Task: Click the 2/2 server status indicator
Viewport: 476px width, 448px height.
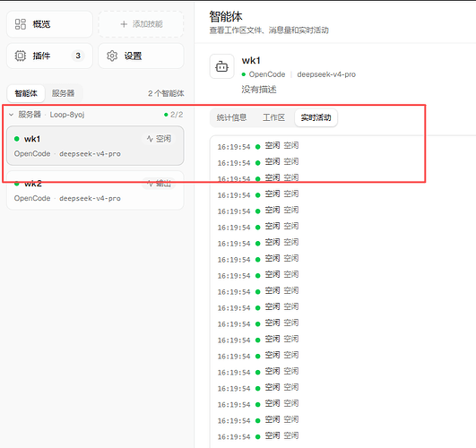Action: pyautogui.click(x=174, y=115)
